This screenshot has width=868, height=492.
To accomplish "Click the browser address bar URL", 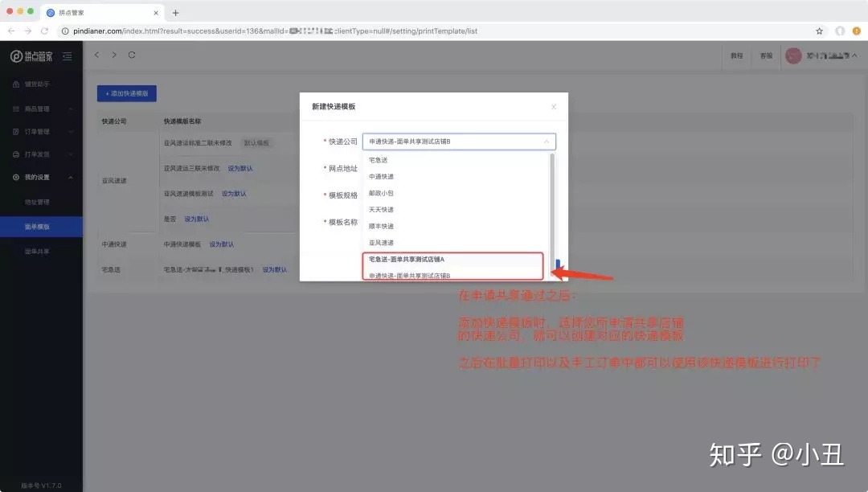I will [x=275, y=31].
